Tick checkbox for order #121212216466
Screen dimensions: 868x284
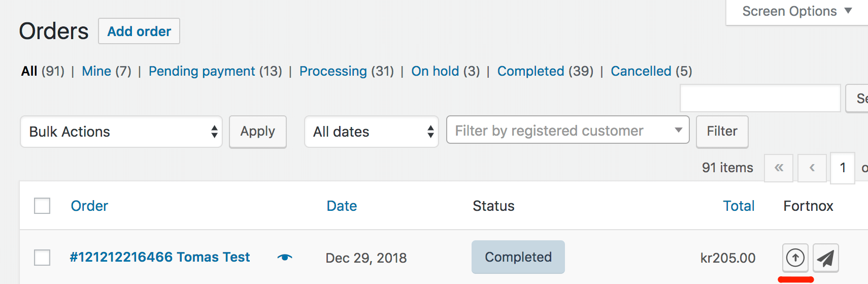42,258
